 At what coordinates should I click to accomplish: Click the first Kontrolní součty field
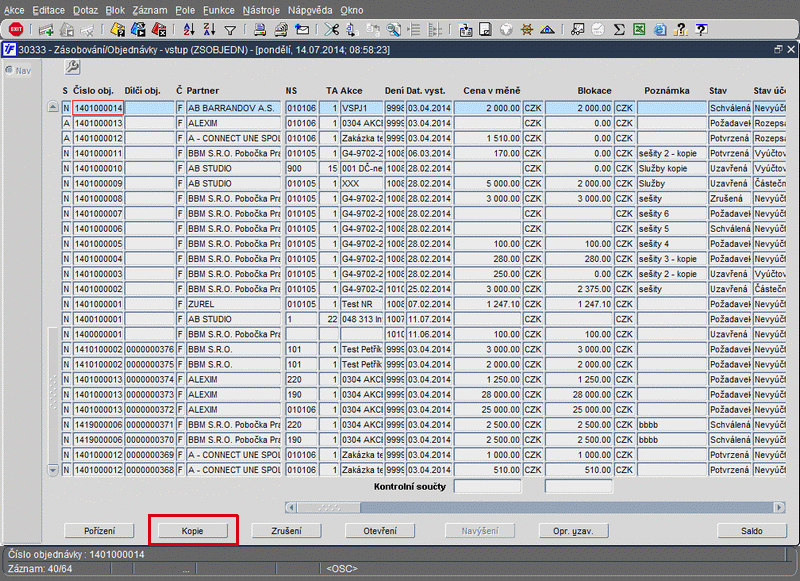(x=488, y=487)
